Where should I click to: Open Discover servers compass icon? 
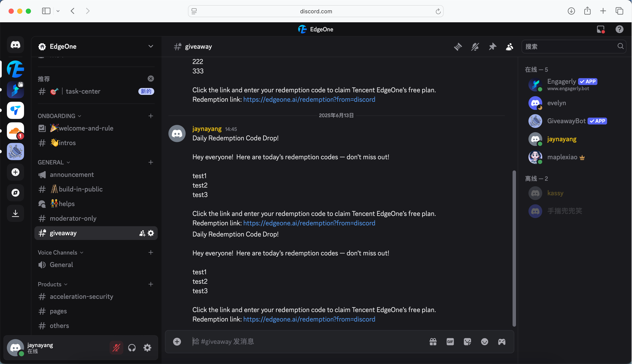pos(15,193)
